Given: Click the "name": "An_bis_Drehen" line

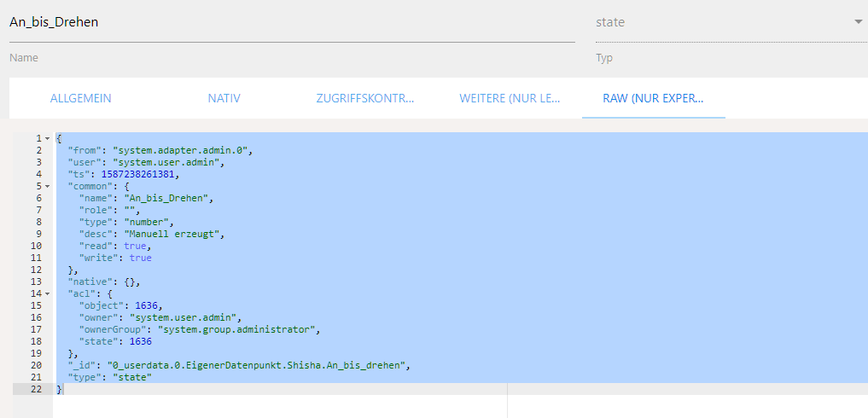Looking at the screenshot, I should tap(146, 198).
